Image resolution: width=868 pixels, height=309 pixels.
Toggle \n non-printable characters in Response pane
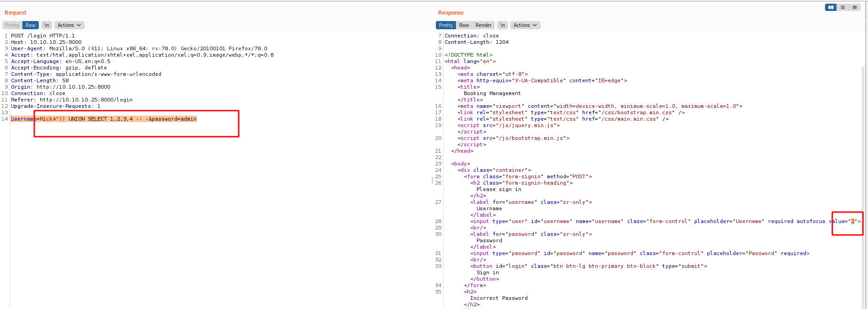pos(503,25)
